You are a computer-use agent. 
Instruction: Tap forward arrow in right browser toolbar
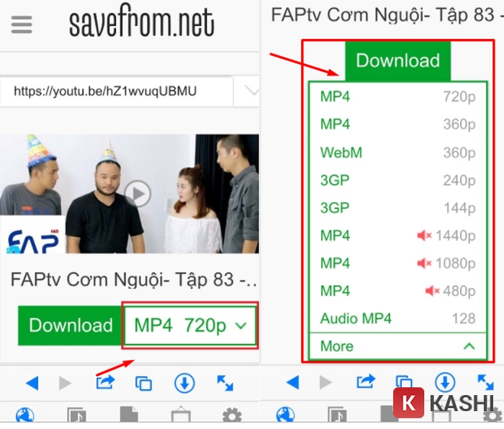pyautogui.click(x=325, y=382)
